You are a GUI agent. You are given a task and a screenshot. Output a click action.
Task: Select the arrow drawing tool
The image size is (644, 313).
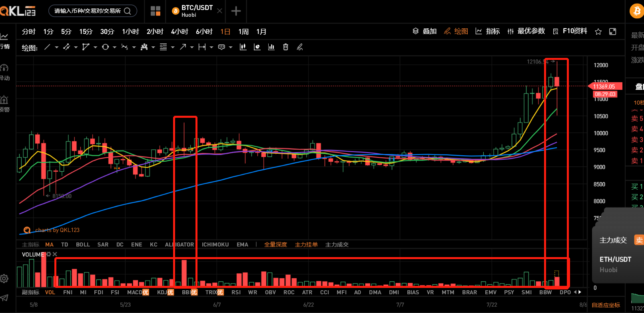point(183,47)
